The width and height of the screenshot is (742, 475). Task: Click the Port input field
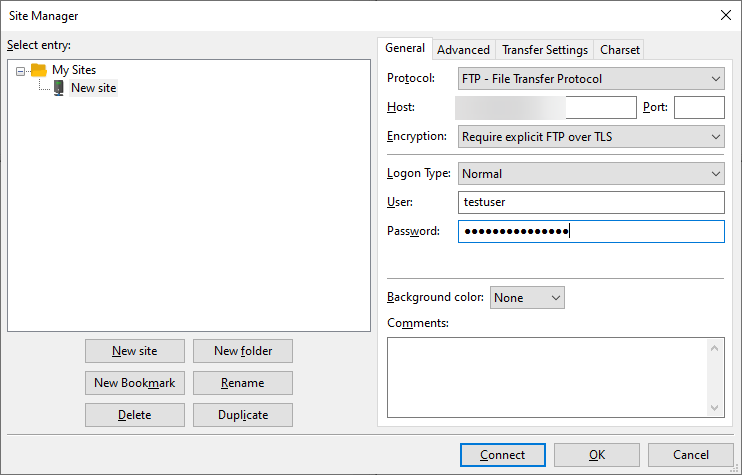click(699, 107)
